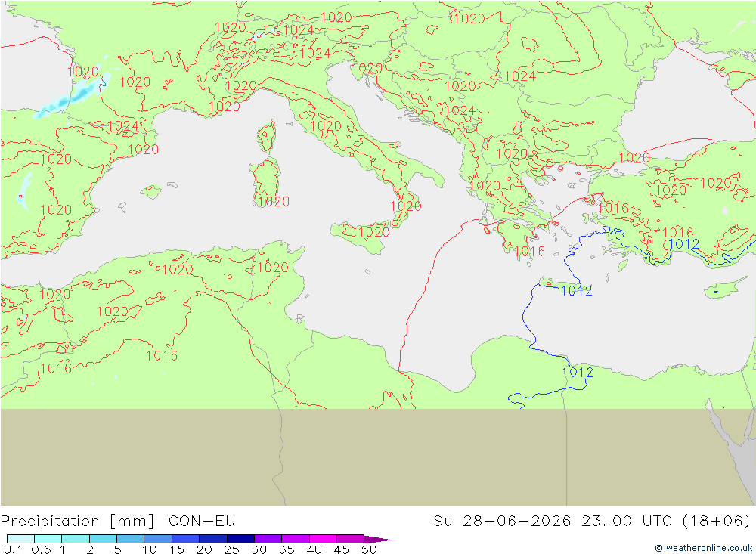Click the 10–15 mm blue legend swatch
The width and height of the screenshot is (756, 554).
158,539
